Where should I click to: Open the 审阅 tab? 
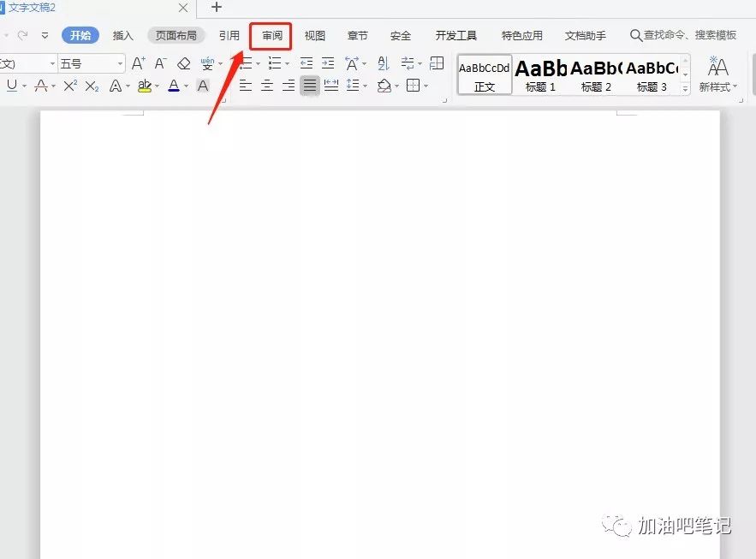pos(272,36)
